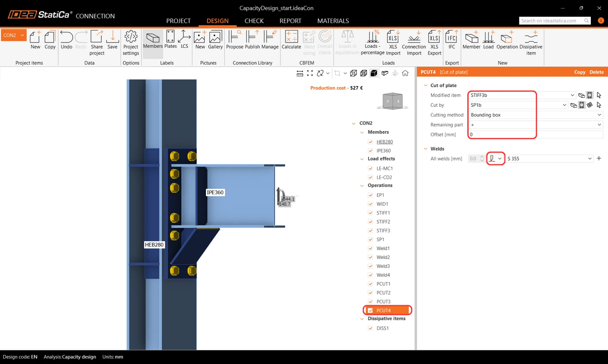Image resolution: width=608 pixels, height=364 pixels.
Task: Toggle EP1 operation checkbox
Action: 370,195
